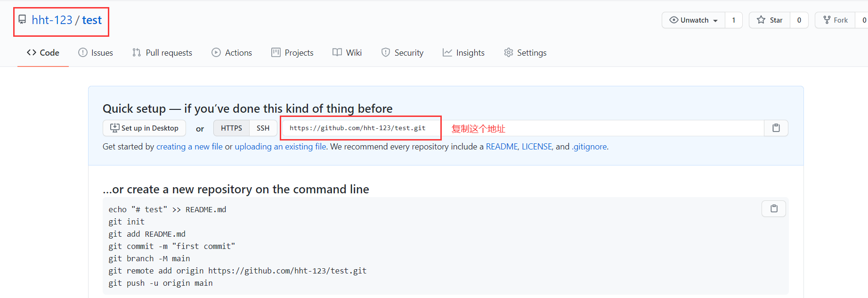Open the Wiki tab
This screenshot has width=868, height=298.
pos(347,53)
